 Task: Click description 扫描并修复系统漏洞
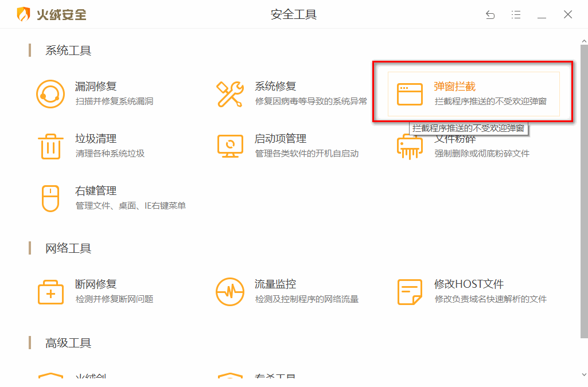pos(114,101)
